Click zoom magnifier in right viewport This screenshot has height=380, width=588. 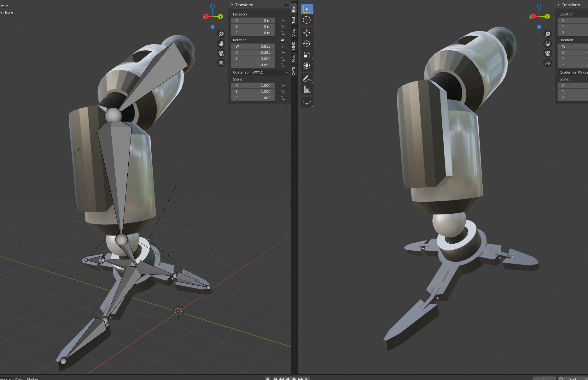point(548,34)
